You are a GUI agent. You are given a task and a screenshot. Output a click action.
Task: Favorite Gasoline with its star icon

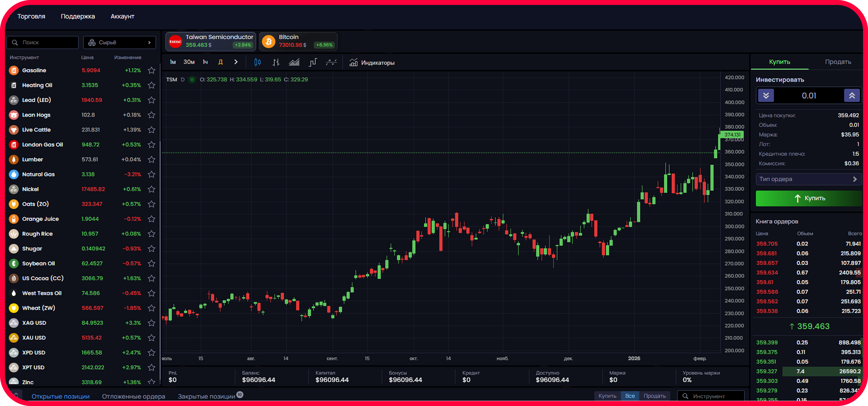tap(152, 70)
